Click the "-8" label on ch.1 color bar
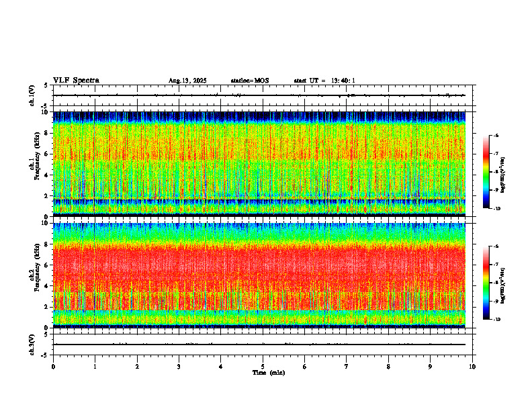Image resolution: width=532 pixels, height=411 pixels. point(496,172)
